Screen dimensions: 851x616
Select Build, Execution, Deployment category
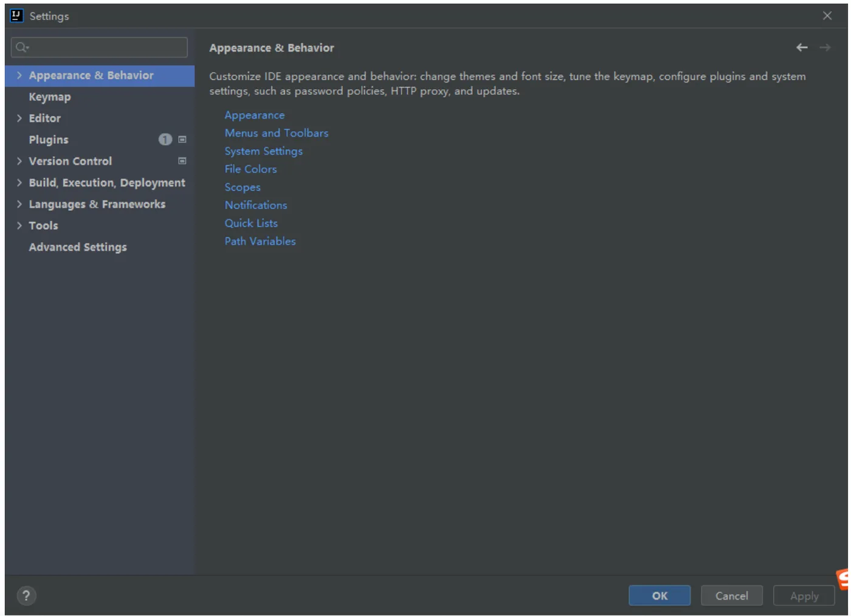100,182
